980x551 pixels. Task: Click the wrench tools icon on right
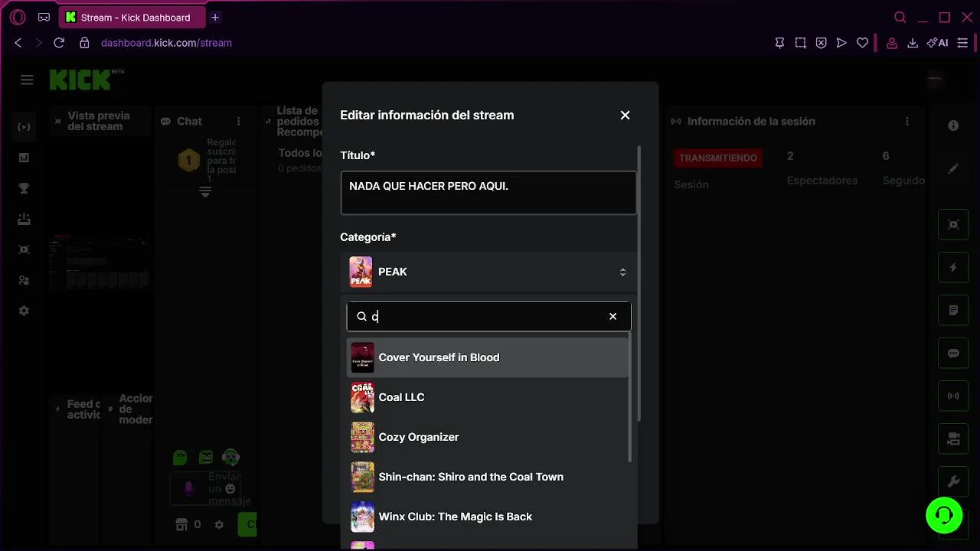click(x=953, y=481)
